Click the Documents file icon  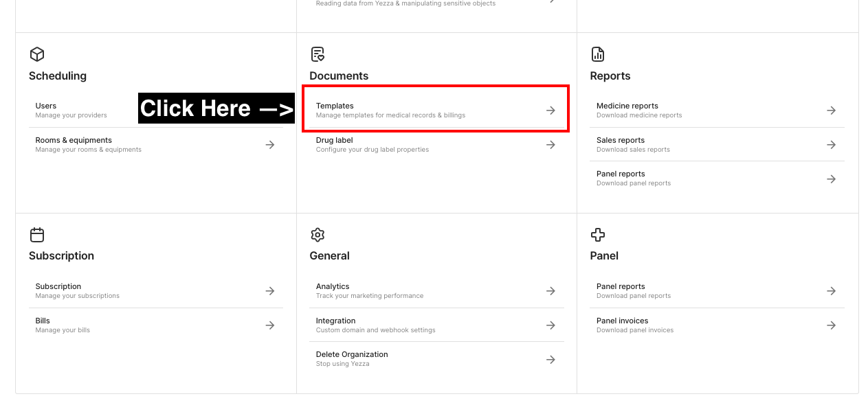(318, 54)
